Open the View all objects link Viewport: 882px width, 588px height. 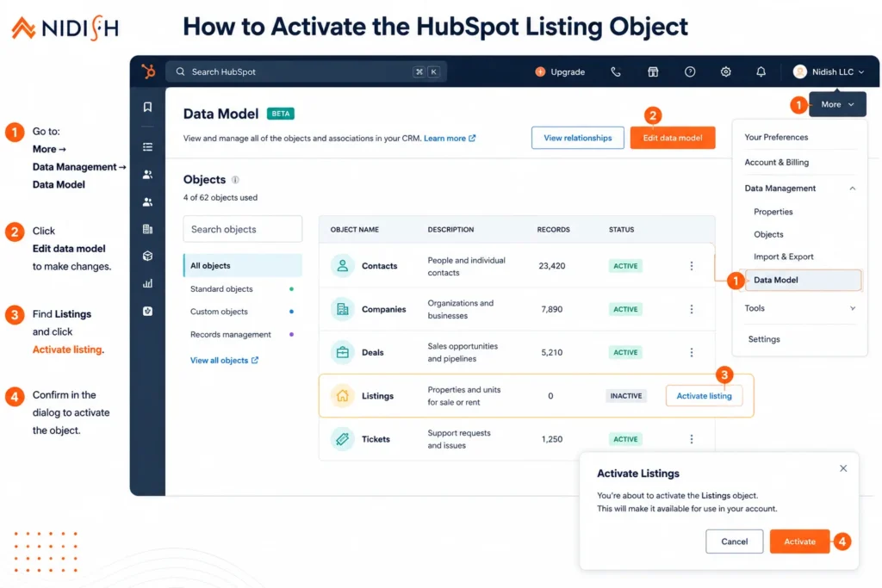[224, 361]
